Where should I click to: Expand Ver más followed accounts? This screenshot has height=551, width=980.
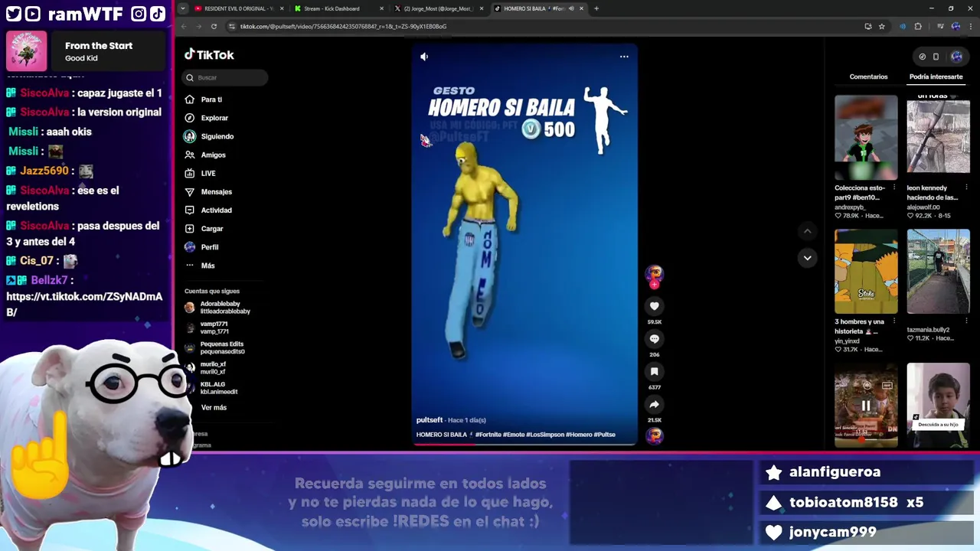click(214, 408)
